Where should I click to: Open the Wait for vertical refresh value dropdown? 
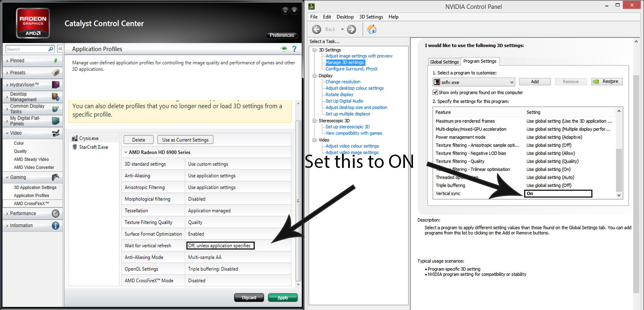click(221, 246)
